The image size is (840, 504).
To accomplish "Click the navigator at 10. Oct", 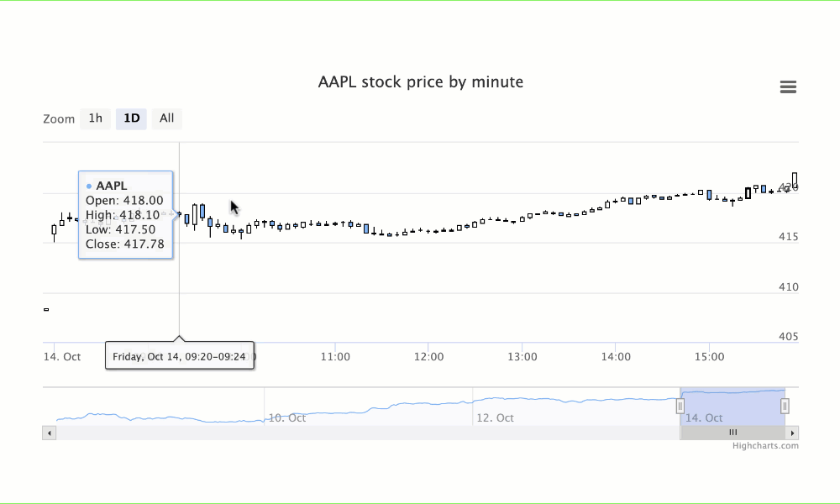I will [x=286, y=417].
